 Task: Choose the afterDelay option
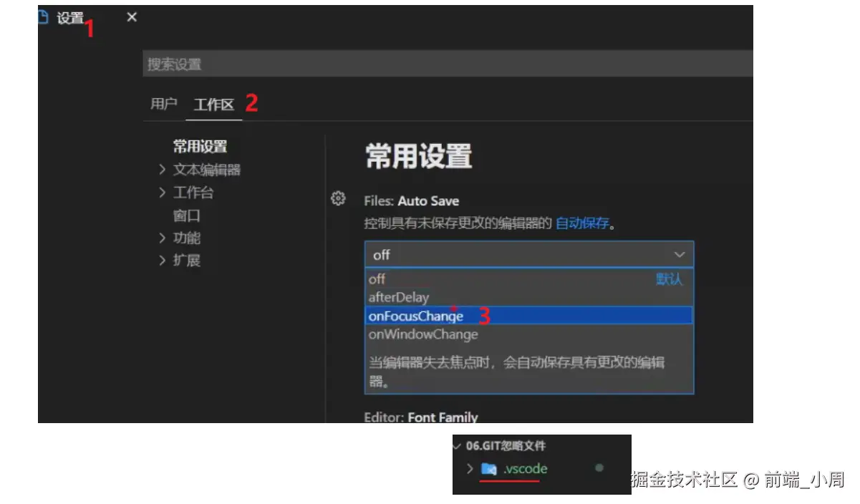[529, 297]
